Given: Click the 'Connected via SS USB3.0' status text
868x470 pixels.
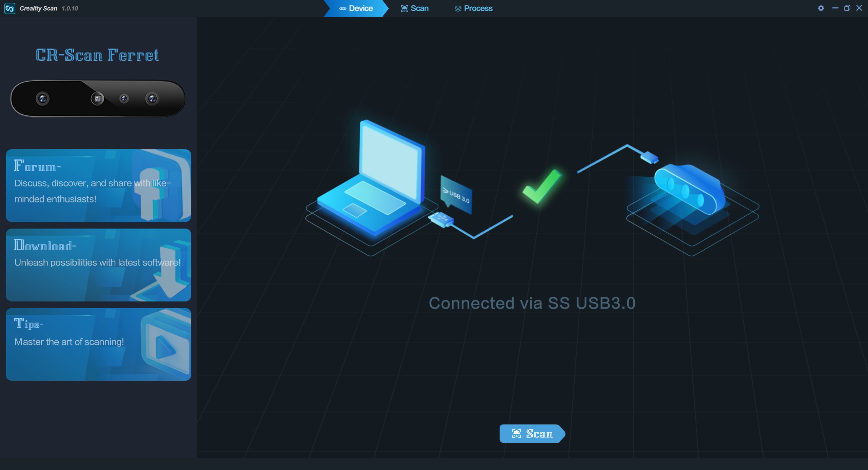Looking at the screenshot, I should 532,303.
